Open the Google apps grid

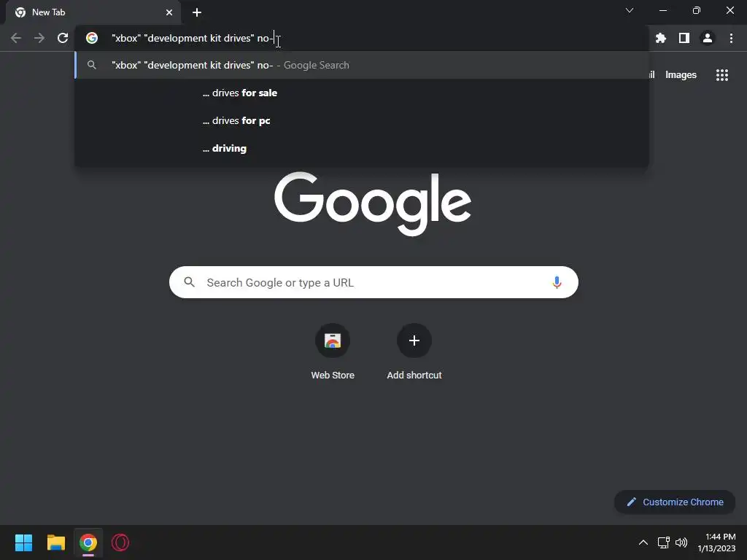coord(722,75)
